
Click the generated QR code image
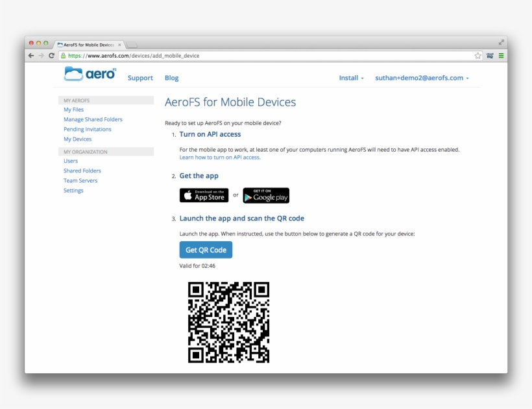(228, 322)
